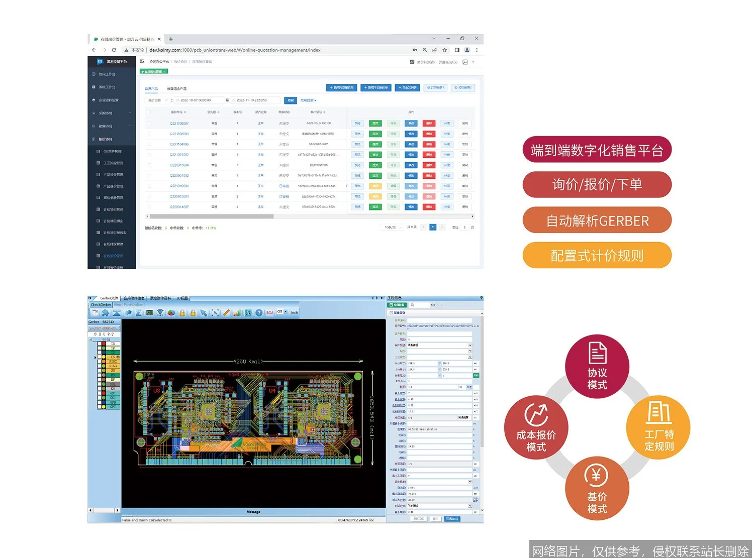Switch to the 分类组合产品 tab

point(176,89)
